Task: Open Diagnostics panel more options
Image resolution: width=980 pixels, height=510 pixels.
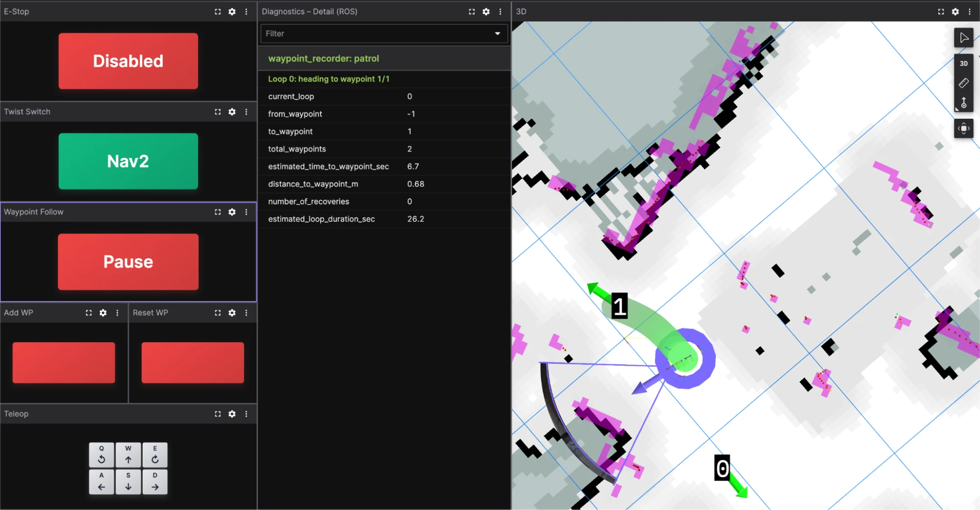Action: click(500, 11)
